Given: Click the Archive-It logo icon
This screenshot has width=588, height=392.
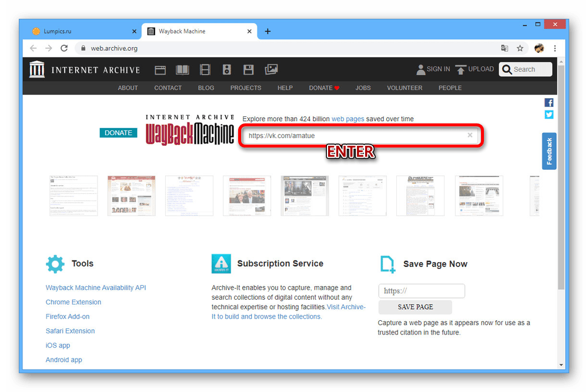Looking at the screenshot, I should (x=221, y=264).
